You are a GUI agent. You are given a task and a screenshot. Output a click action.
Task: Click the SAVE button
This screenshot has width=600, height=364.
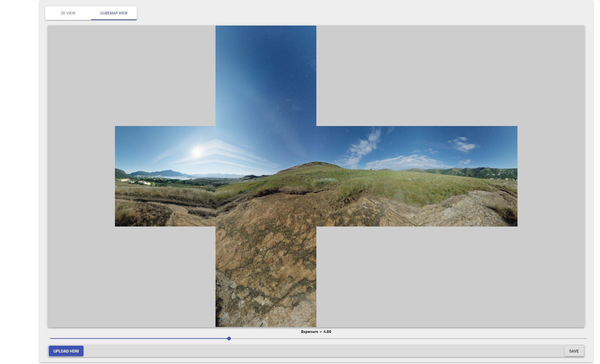(x=573, y=351)
